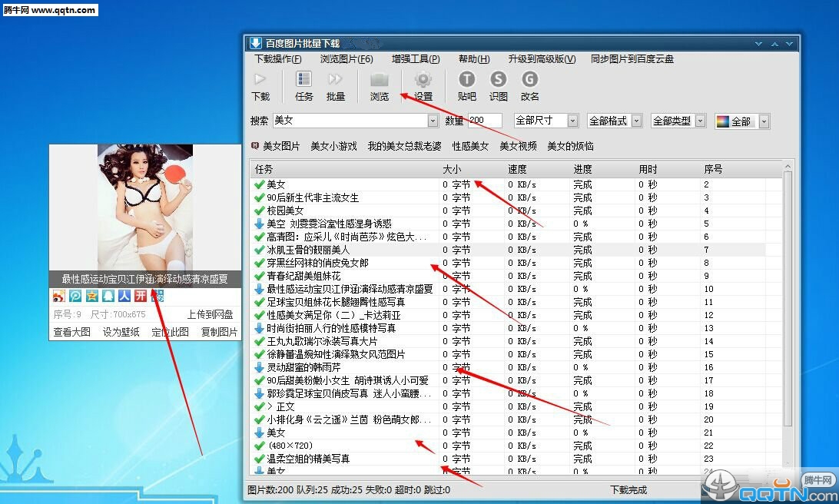
Task: Click the app logo icon in title bar
Action: coord(255,43)
